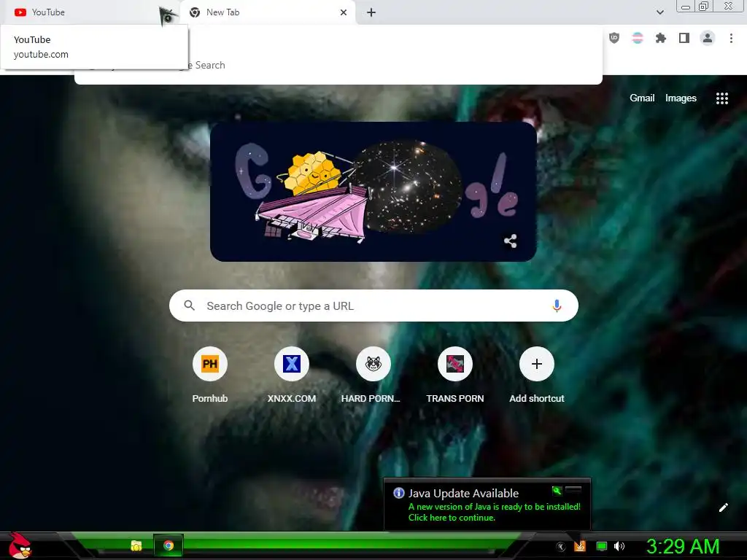The height and width of the screenshot is (560, 747).
Task: Dismiss the Java update notification balloon
Action: (573, 489)
